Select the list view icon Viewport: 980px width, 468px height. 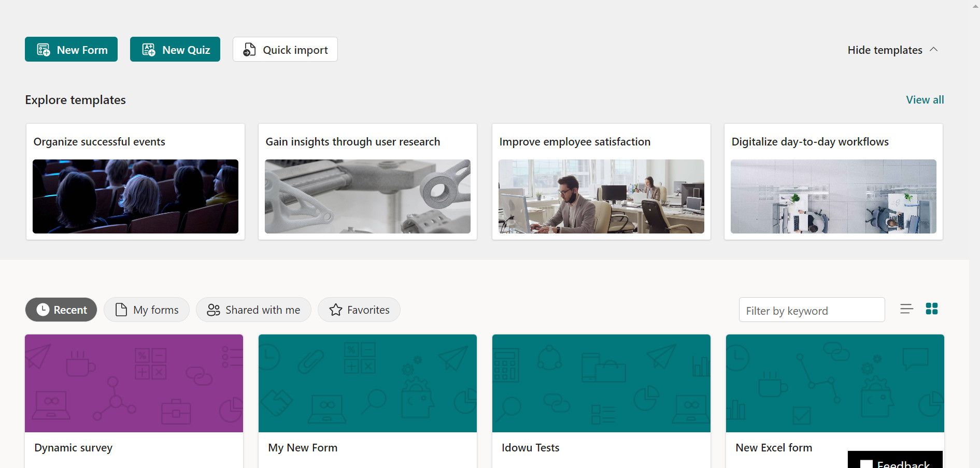906,309
